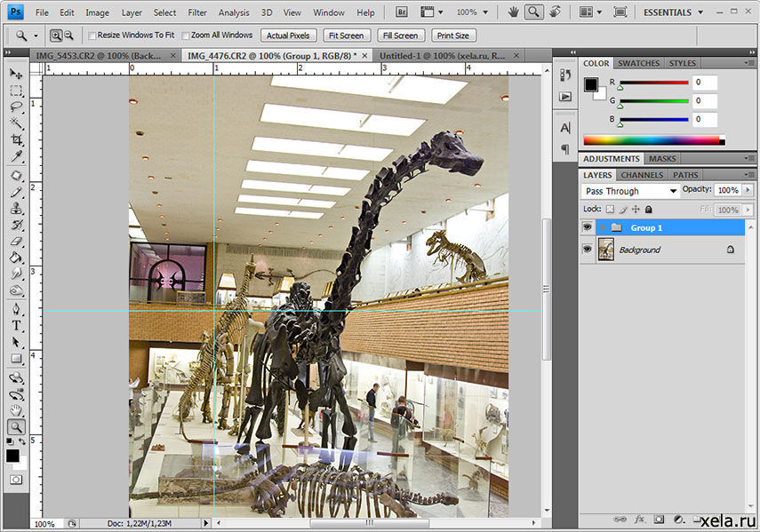Expand the Group 1 folder triangle

pyautogui.click(x=603, y=228)
